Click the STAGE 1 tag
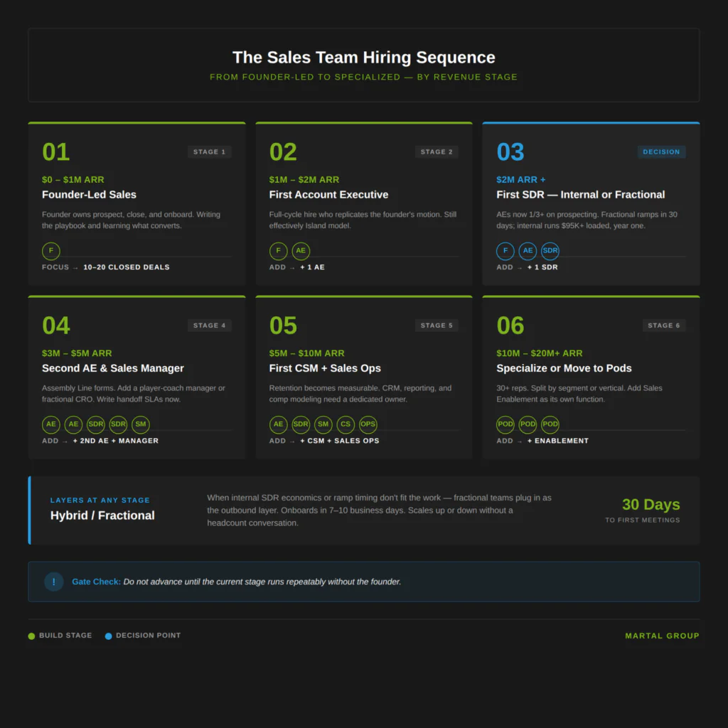Screen dimensions: 728x728 (210, 152)
